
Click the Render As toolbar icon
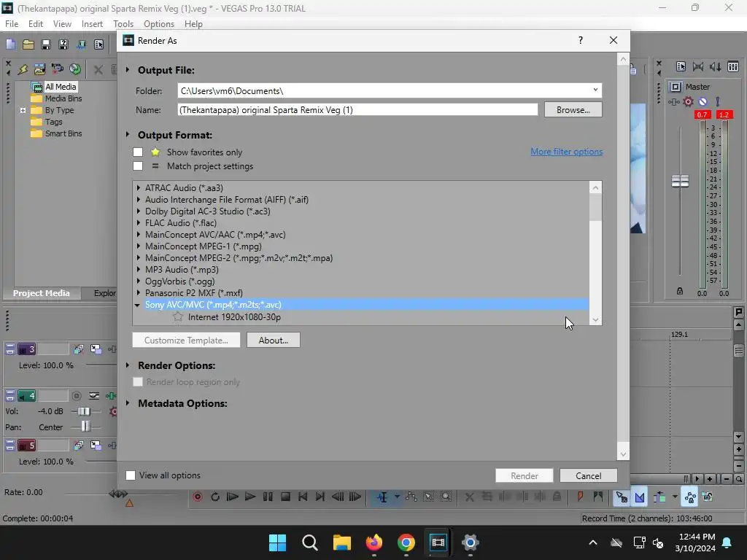point(81,44)
